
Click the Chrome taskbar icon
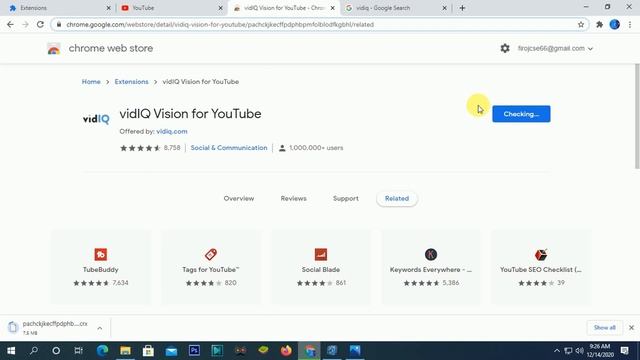tap(309, 350)
